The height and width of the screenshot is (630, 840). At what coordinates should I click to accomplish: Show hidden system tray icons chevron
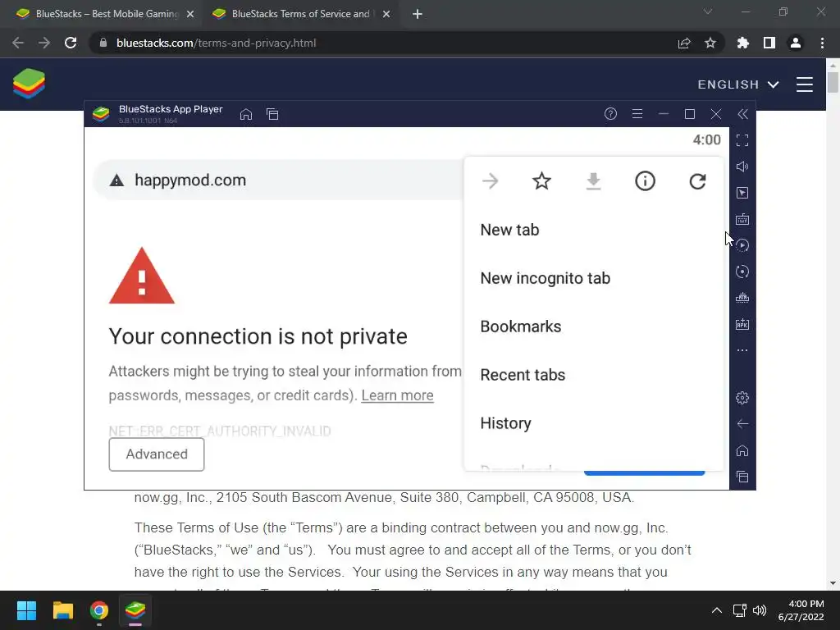[x=717, y=610]
